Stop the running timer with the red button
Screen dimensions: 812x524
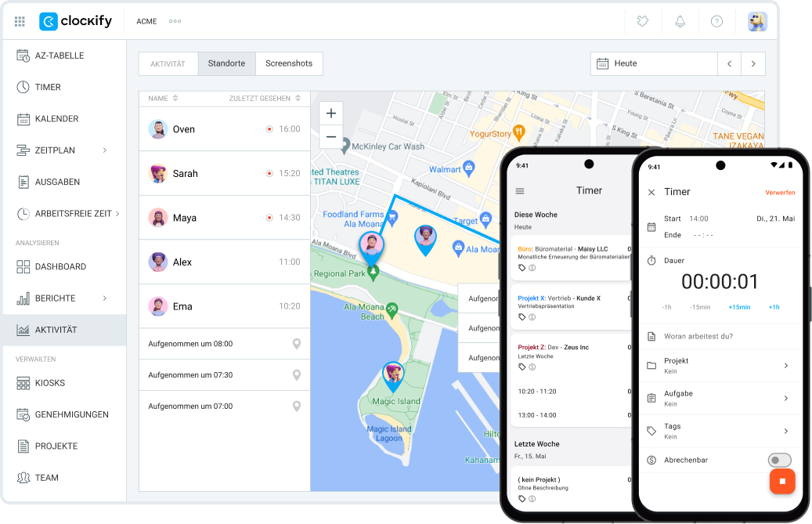coord(782,481)
